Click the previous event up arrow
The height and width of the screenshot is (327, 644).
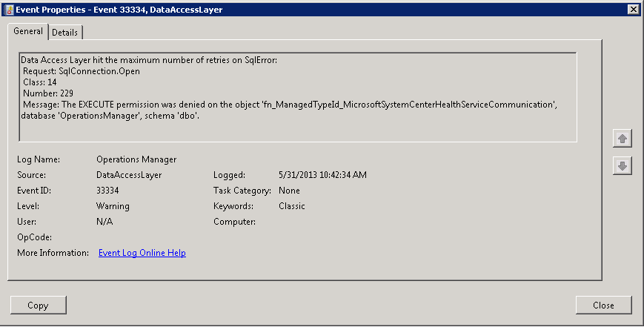[623, 139]
